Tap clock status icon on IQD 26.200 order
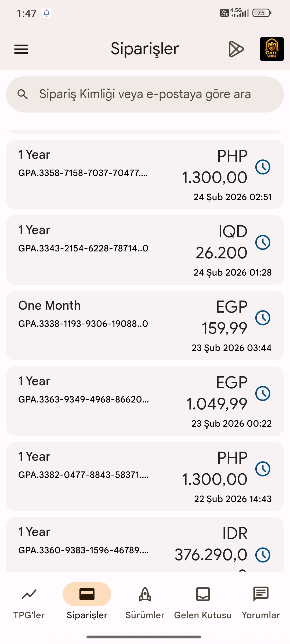290x644 pixels. (263, 242)
